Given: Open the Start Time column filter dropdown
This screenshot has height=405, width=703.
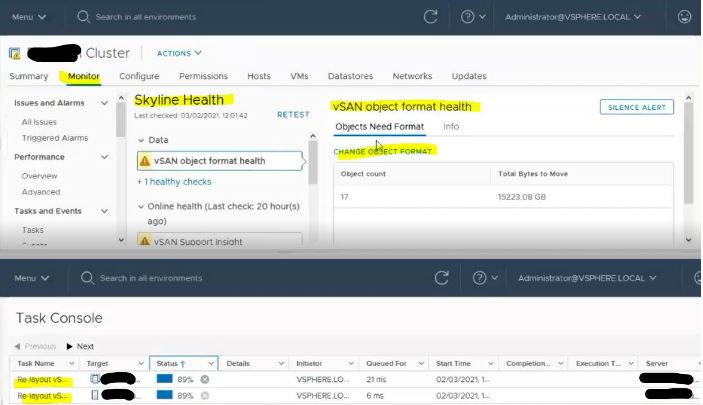Looking at the screenshot, I should pos(491,363).
